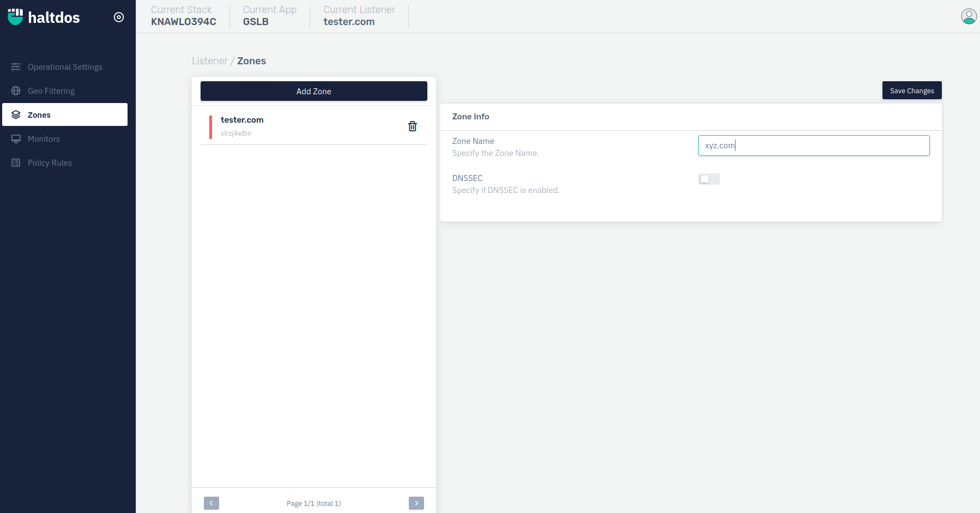Click the haltdos logo icon
Image resolution: width=980 pixels, height=513 pixels.
tap(15, 17)
